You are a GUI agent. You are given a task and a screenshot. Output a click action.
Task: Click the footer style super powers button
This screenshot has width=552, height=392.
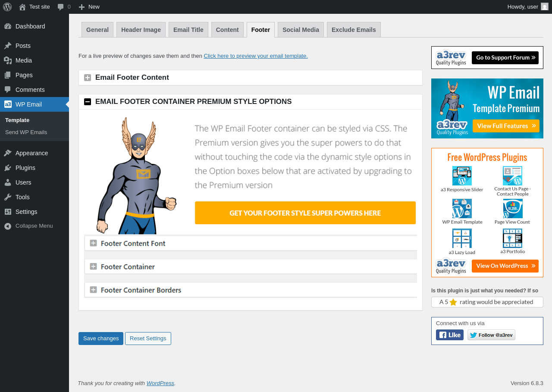point(305,213)
